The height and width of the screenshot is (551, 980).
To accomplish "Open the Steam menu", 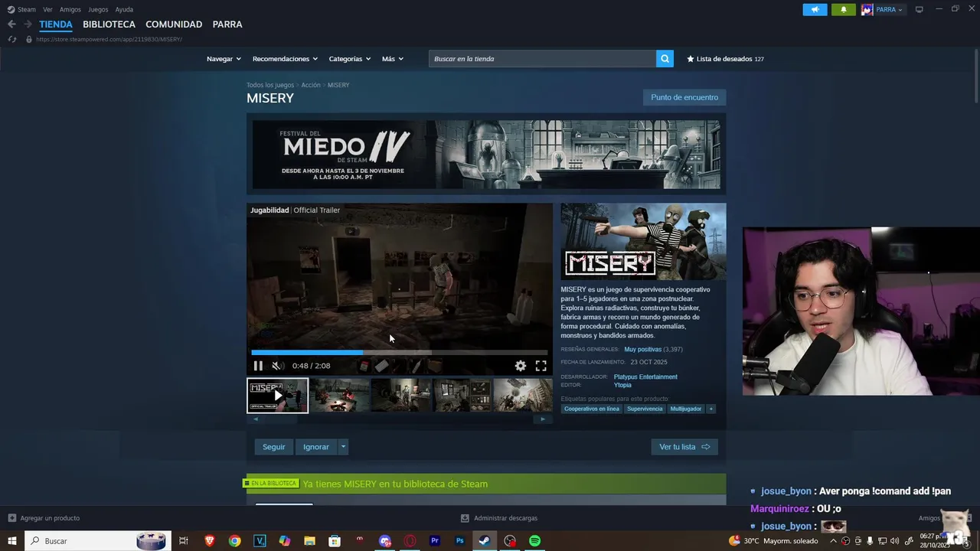I will click(x=21, y=9).
